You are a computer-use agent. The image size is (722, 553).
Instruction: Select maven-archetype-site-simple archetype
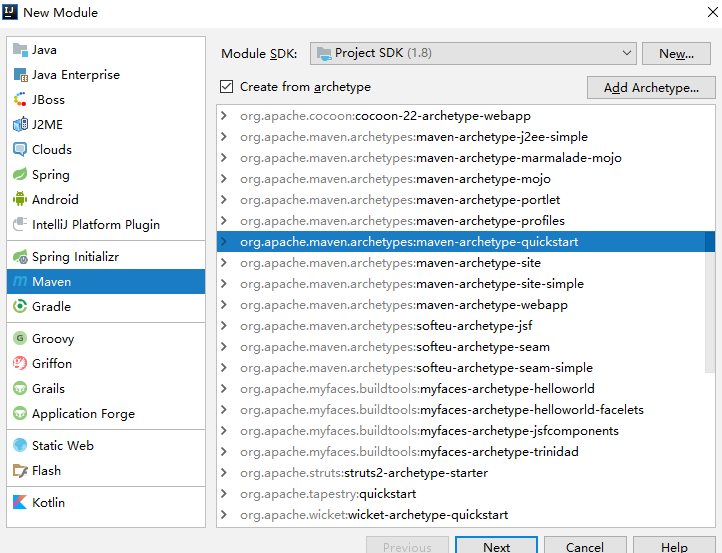click(460, 284)
